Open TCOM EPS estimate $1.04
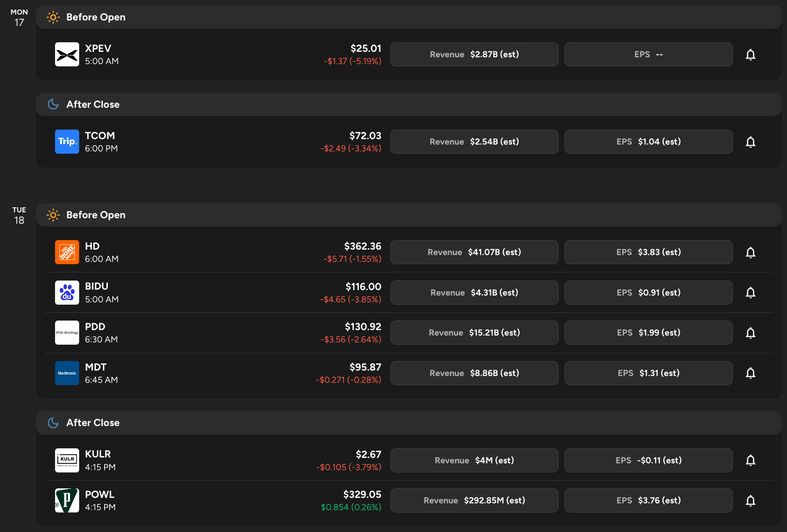This screenshot has height=532, width=787. [649, 142]
